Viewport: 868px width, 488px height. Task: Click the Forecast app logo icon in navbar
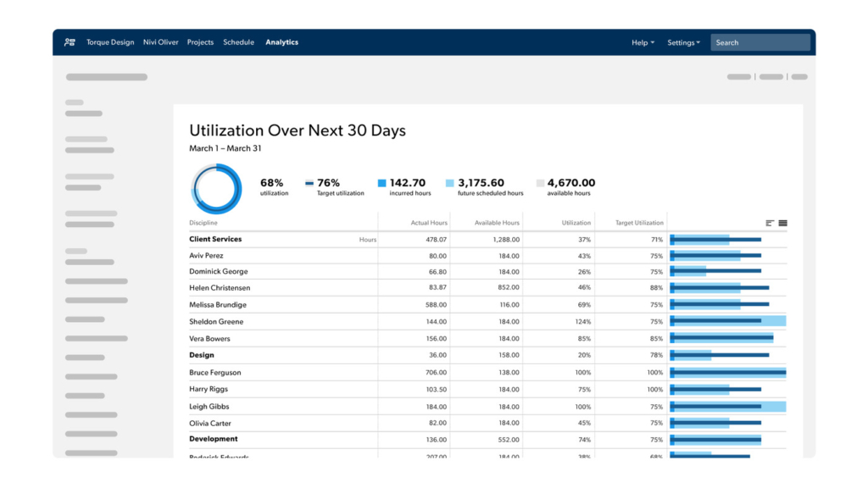pos(70,42)
